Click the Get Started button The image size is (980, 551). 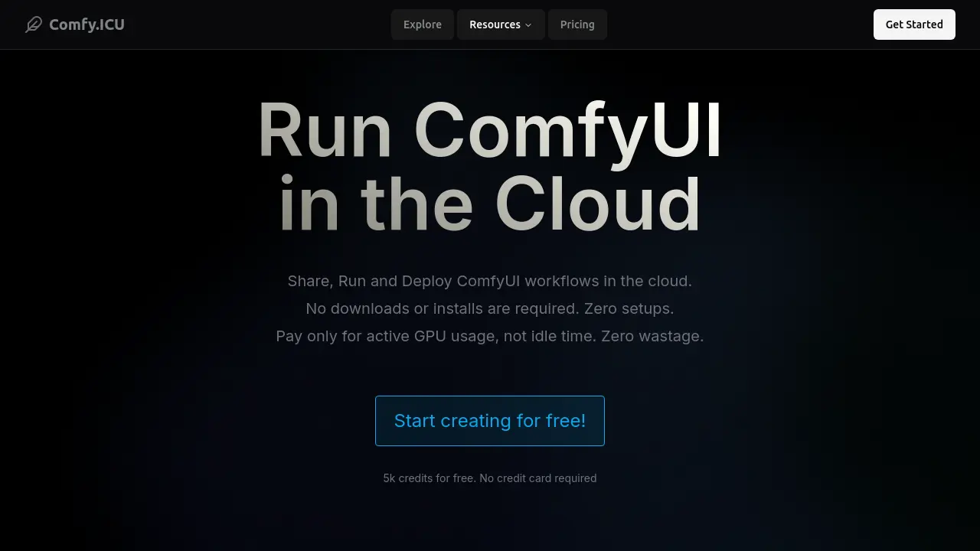click(914, 24)
